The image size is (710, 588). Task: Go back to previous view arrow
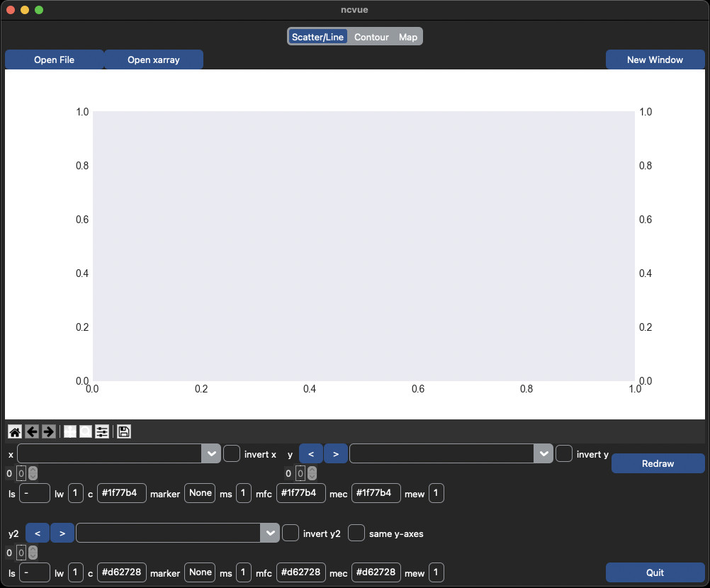click(x=32, y=432)
